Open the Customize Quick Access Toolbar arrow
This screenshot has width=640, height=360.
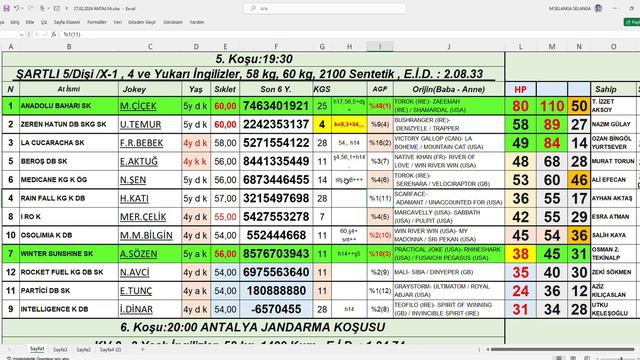pos(67,8)
